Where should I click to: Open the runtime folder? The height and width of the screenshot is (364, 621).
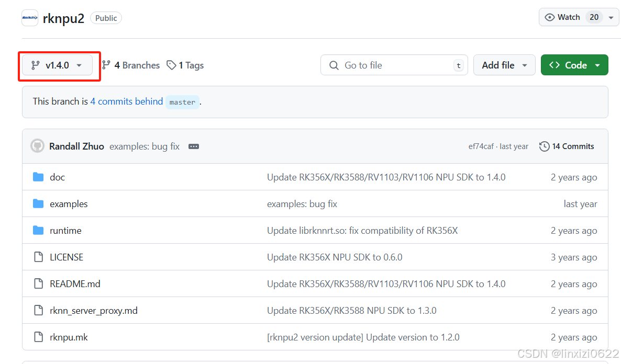(x=66, y=231)
